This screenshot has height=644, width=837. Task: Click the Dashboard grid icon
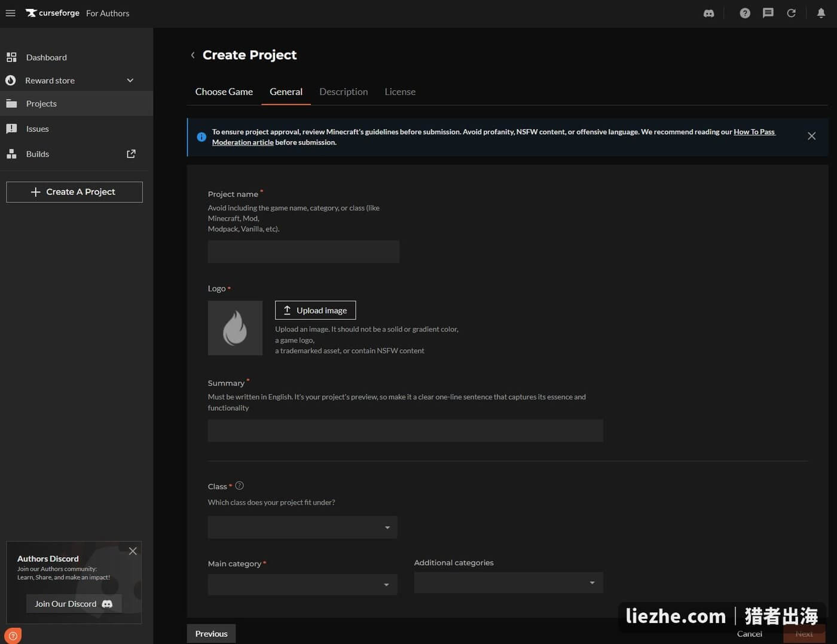11,57
